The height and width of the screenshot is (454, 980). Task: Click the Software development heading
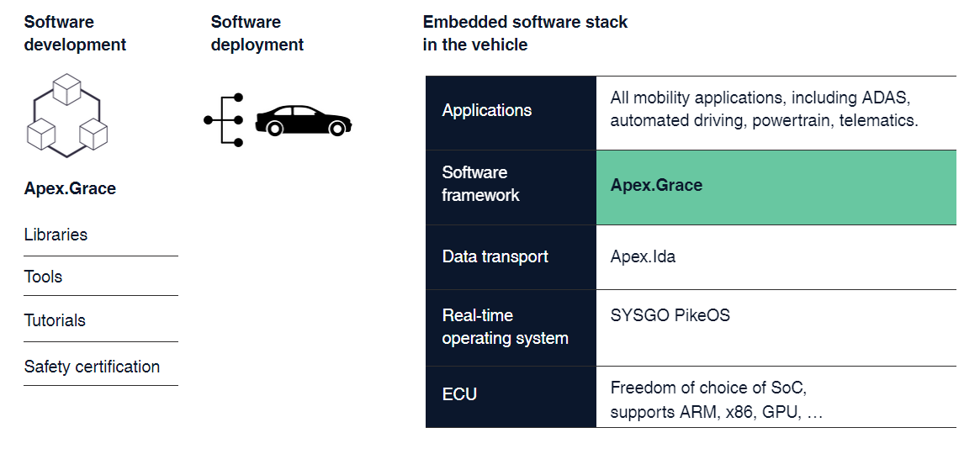click(x=75, y=33)
